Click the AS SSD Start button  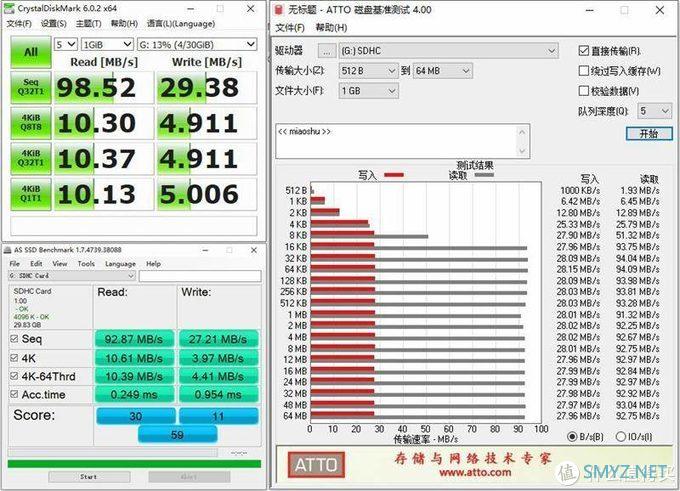89,477
